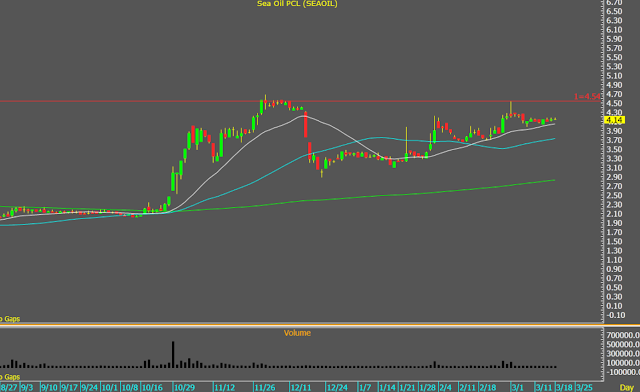Viewport: 640px width, 392px height.
Task: Click the 6.50 price axis value
Action: [x=614, y=11]
